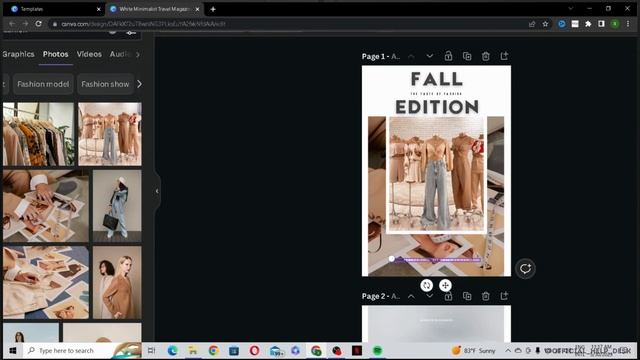The width and height of the screenshot is (640, 360).
Task: Bookmark this page with the star icon
Action: [x=545, y=24]
